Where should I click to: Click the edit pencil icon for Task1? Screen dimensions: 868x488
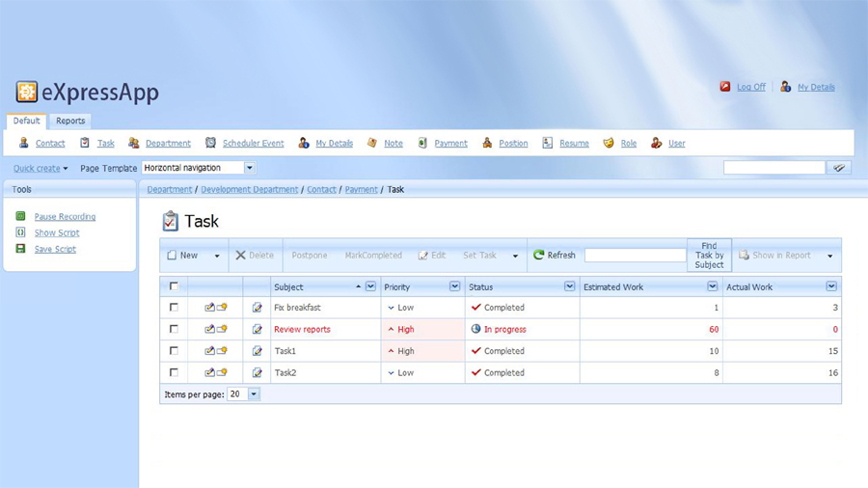257,351
